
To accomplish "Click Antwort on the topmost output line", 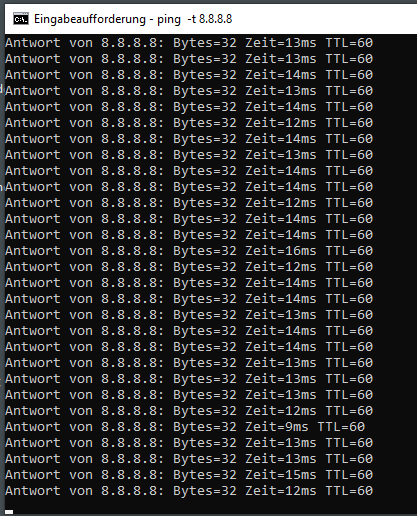I will click(x=33, y=43).
